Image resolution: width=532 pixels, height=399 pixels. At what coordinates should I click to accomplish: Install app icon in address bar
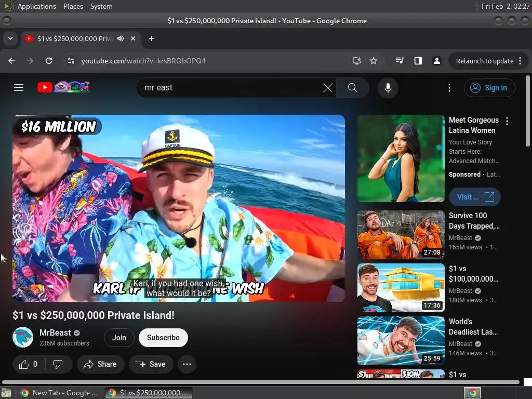click(356, 61)
